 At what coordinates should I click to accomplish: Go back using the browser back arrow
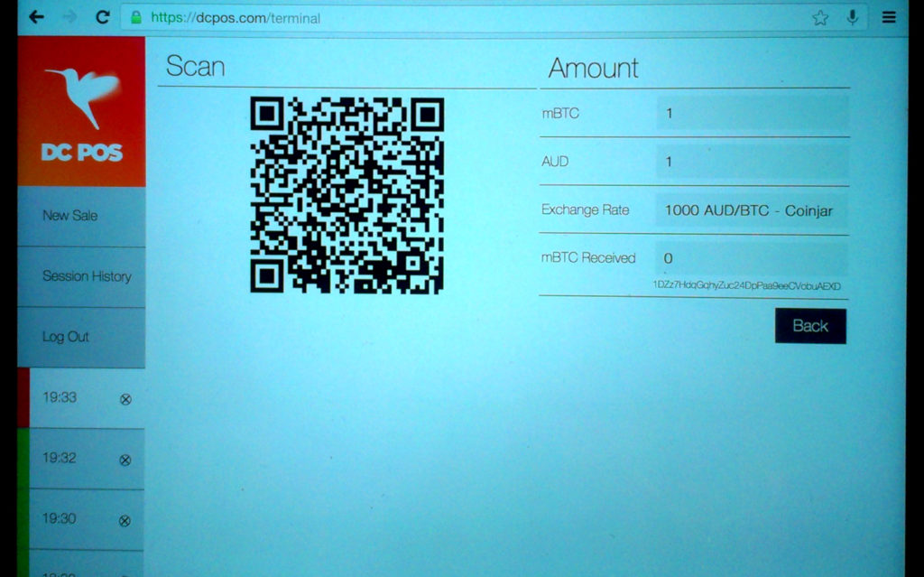[x=36, y=17]
